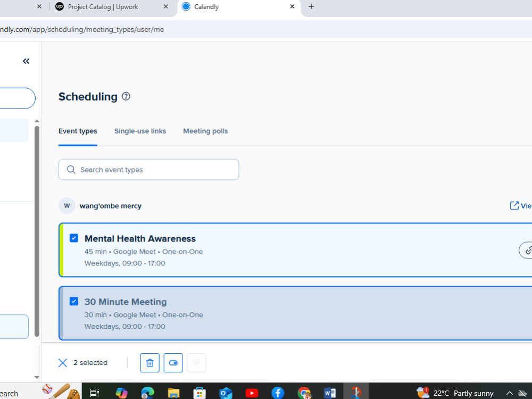Open the 30 Minute Meeting event title
Image resolution: width=532 pixels, height=399 pixels.
click(126, 302)
